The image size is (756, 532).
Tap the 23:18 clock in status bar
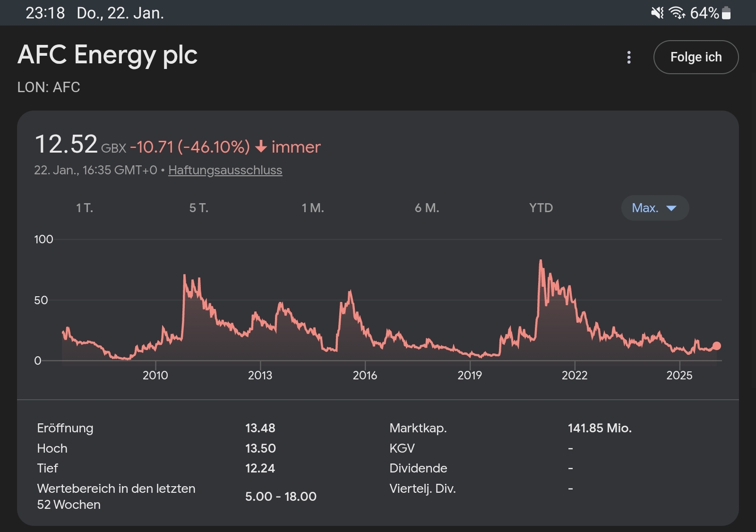pos(45,13)
